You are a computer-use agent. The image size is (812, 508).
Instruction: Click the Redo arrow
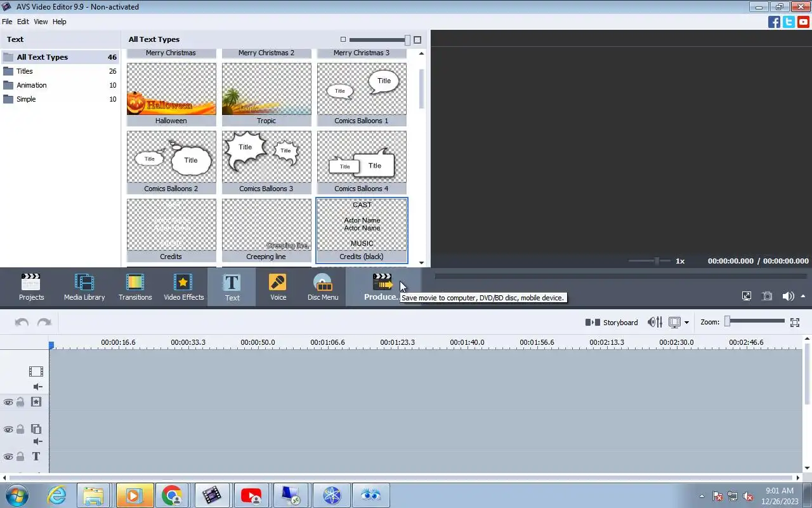[x=44, y=323]
